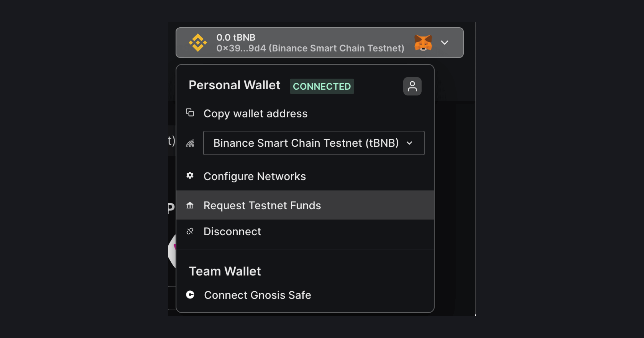Choose Disconnect from the wallet menu
Viewport: 644px width, 338px height.
(232, 231)
